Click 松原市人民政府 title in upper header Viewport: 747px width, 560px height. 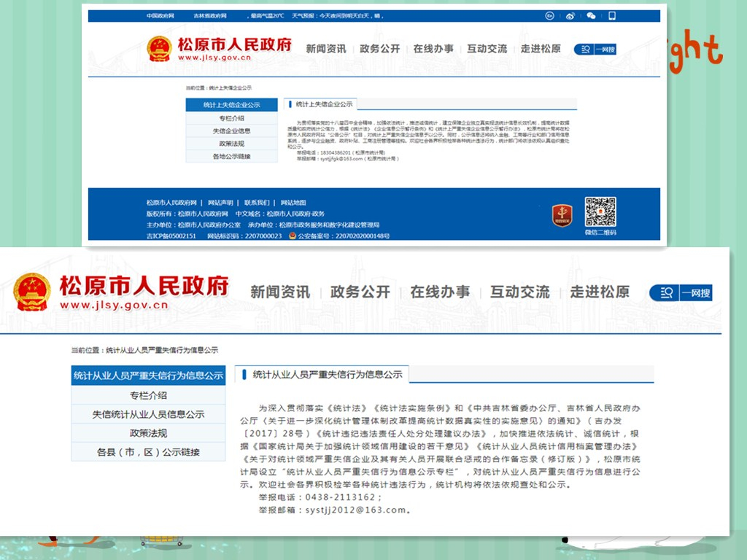(x=234, y=44)
